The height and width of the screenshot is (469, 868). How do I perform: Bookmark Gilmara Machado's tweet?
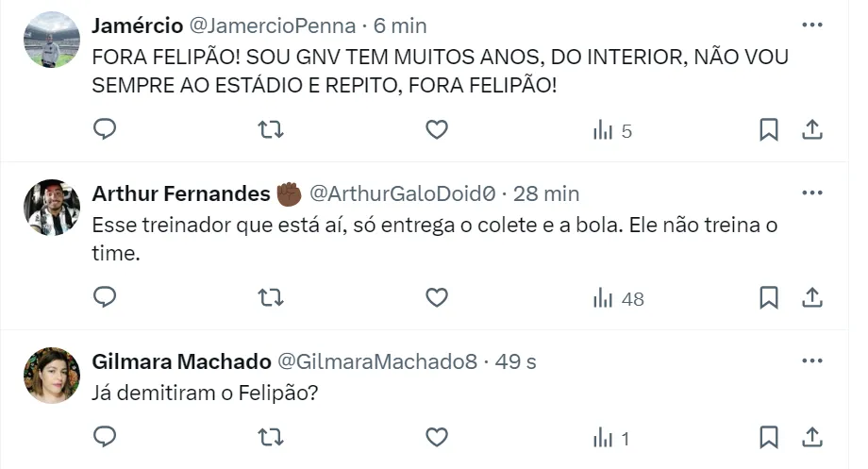click(769, 437)
